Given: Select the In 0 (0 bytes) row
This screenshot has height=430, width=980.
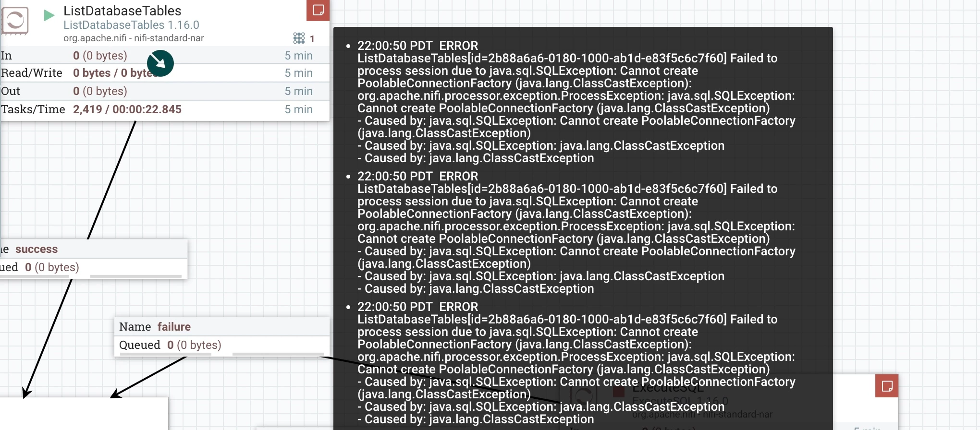Looking at the screenshot, I should click(165, 56).
